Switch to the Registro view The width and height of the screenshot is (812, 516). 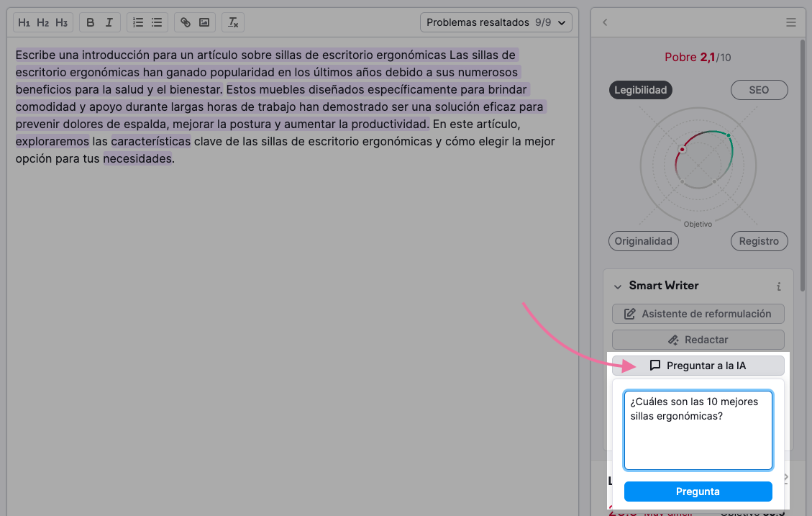[759, 241]
